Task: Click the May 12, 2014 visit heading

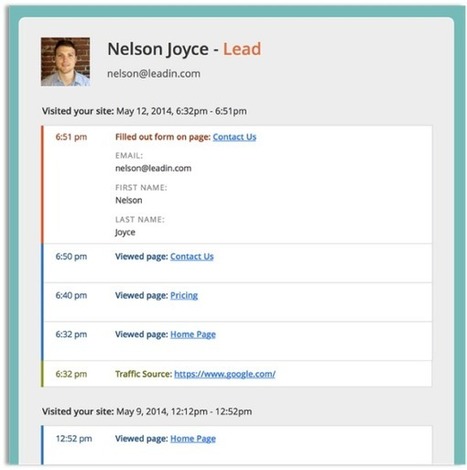Action: pos(144,111)
